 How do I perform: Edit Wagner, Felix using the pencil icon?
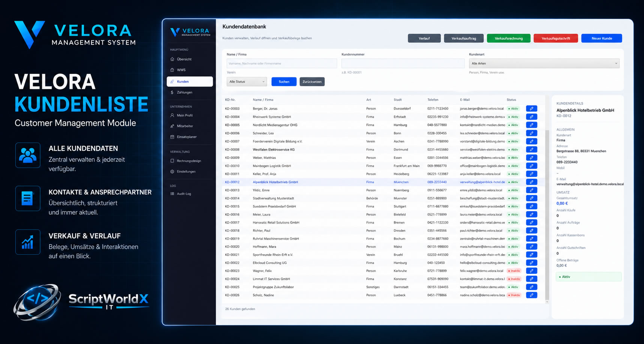pos(531,271)
